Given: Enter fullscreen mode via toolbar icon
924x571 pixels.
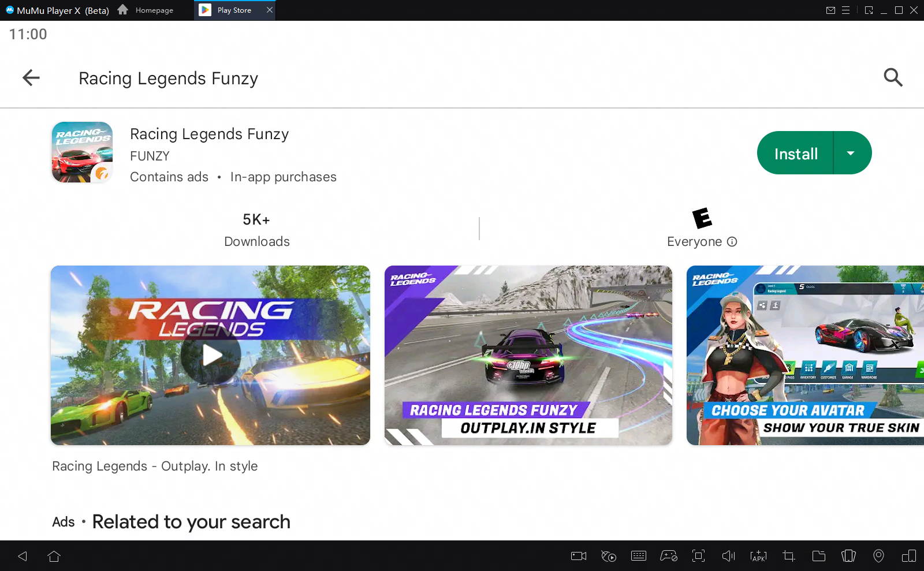Looking at the screenshot, I should click(698, 556).
